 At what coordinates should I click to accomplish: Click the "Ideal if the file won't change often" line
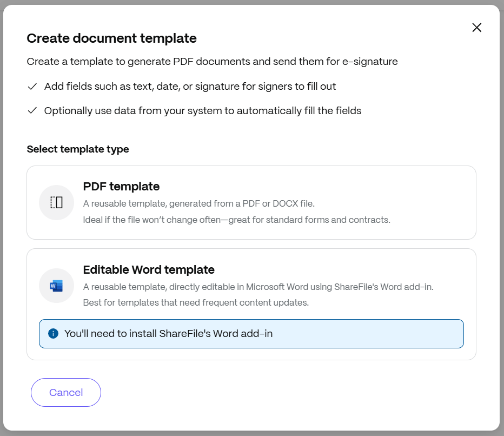point(236,220)
